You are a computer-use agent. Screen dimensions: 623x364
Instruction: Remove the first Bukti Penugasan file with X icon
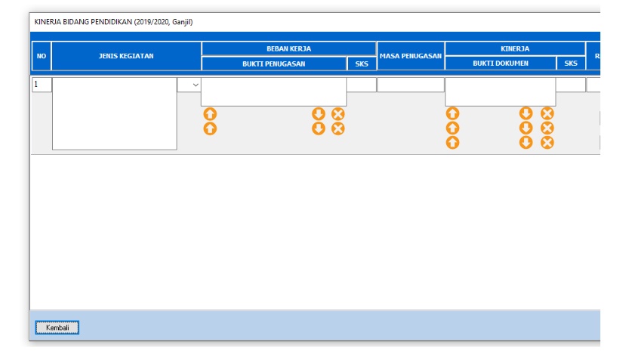coord(338,114)
